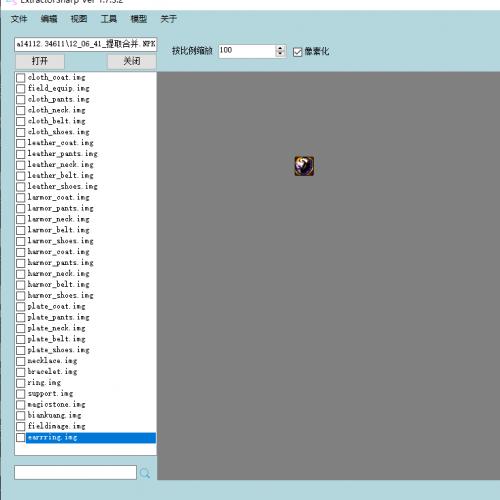
Task: Select the earring sprite thumbnail in preview
Action: (304, 166)
